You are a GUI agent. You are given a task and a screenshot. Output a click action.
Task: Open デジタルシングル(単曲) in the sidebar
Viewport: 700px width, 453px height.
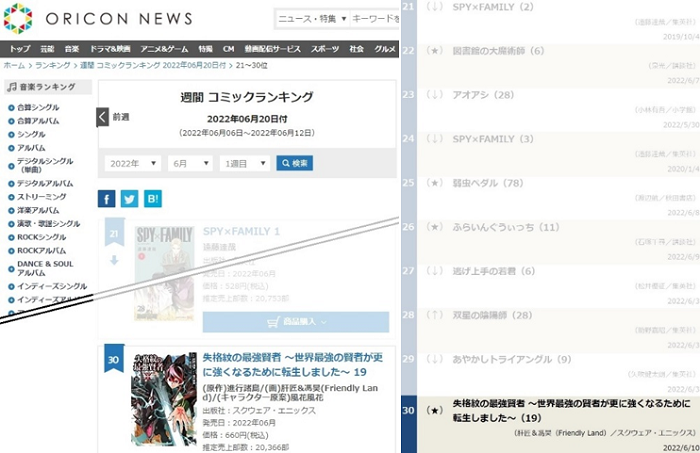pyautogui.click(x=45, y=165)
